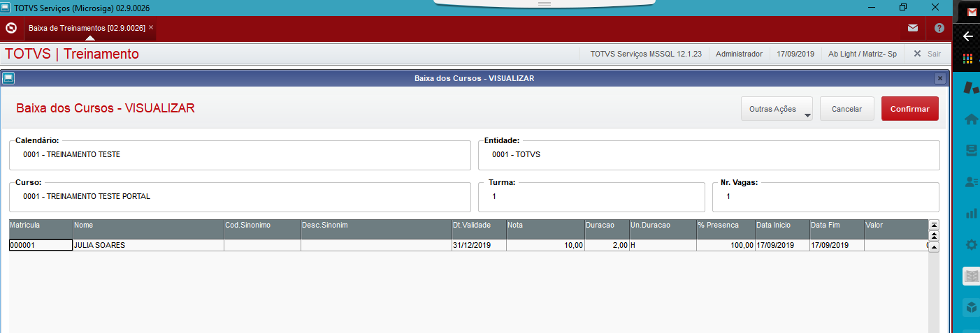Viewport: 980px width, 333px height.
Task: Click the grid page-up scroll arrow
Action: pyautogui.click(x=934, y=236)
